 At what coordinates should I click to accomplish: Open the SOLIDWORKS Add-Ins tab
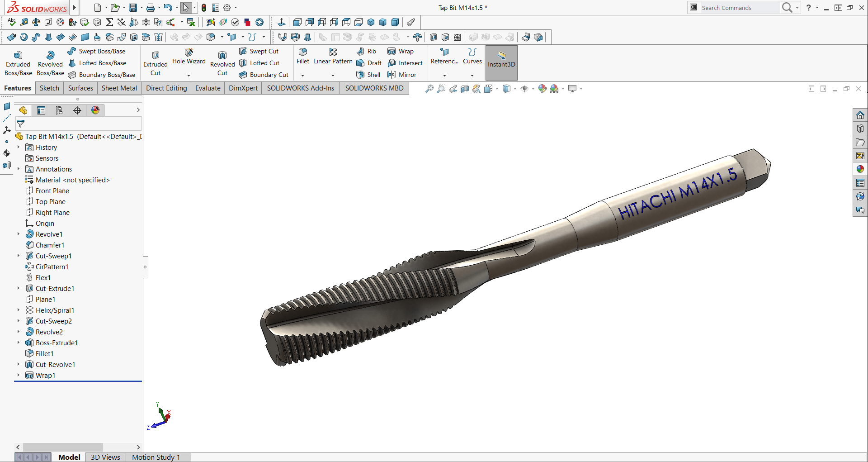pos(301,88)
